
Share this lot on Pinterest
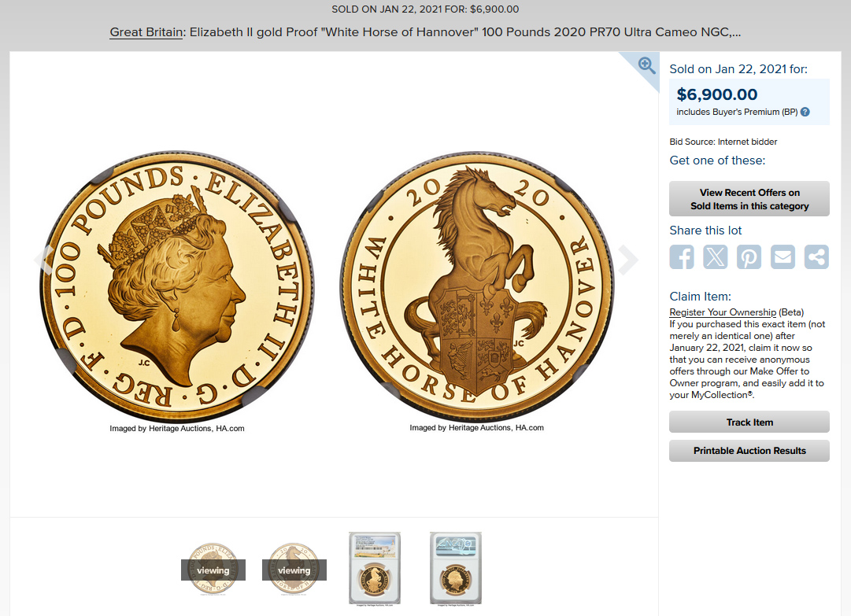749,256
